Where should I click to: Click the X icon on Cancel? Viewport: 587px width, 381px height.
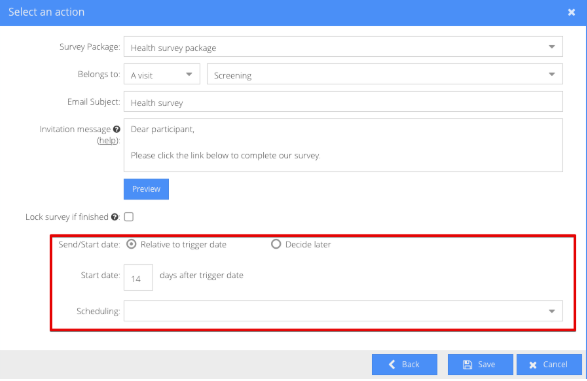[533, 365]
